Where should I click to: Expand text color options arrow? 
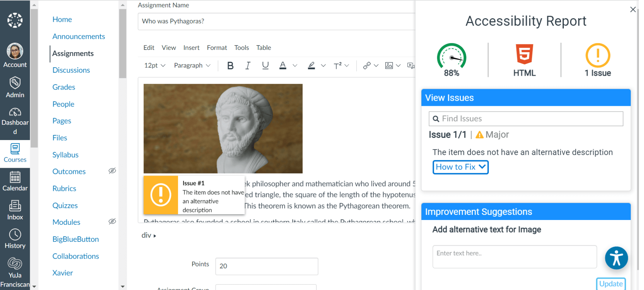tap(295, 66)
